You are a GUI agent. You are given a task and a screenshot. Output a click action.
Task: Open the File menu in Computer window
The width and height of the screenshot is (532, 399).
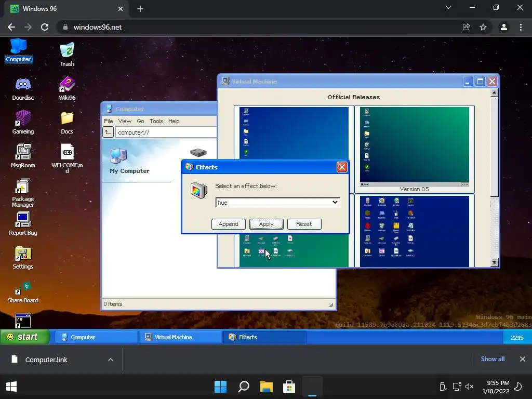pos(108,121)
